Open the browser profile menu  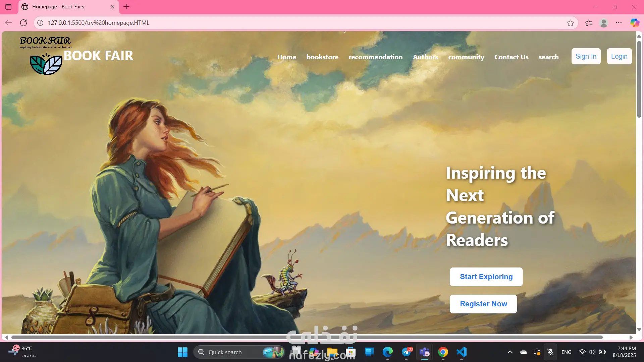604,23
